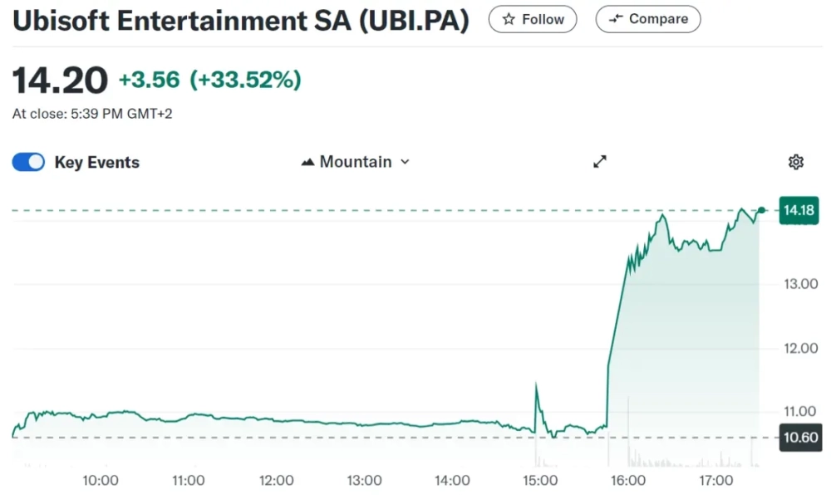Click the 16:00 time axis label
831x504 pixels.
click(628, 481)
